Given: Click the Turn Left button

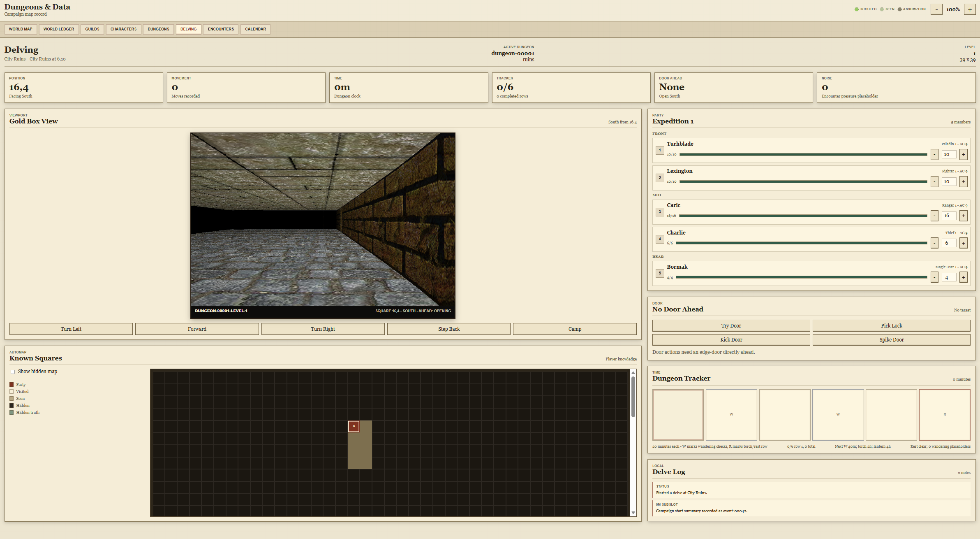Looking at the screenshot, I should (x=71, y=329).
